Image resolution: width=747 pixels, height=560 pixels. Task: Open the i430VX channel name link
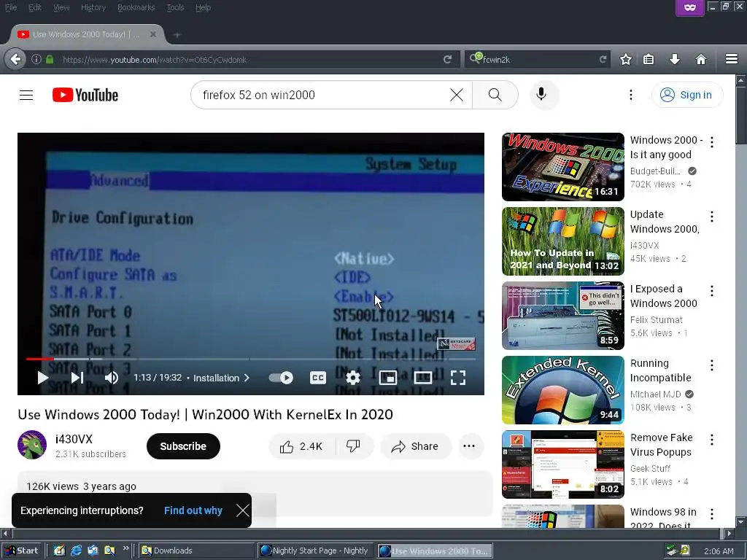click(74, 439)
